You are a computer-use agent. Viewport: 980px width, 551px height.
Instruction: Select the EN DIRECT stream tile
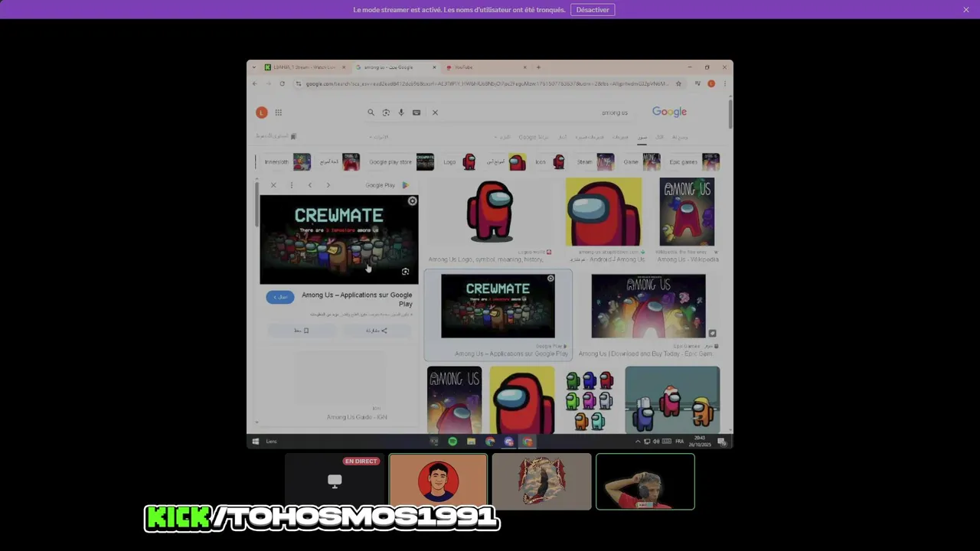[x=335, y=481]
